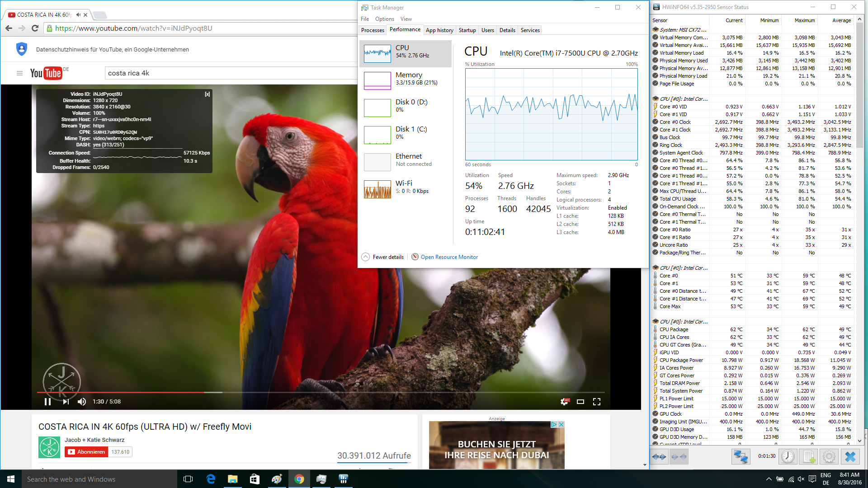Click the Open Resource Monitor link
The image size is (868, 488).
449,257
